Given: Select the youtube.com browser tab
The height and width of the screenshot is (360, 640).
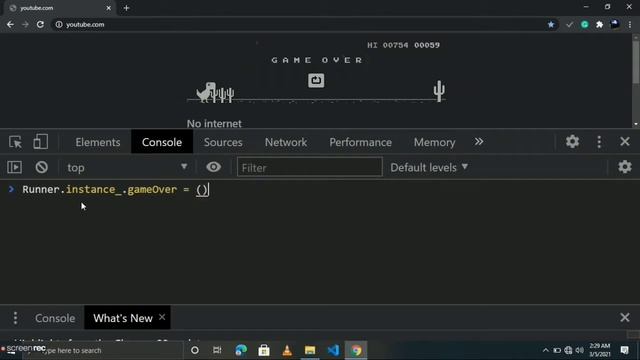Looking at the screenshot, I should (x=60, y=8).
